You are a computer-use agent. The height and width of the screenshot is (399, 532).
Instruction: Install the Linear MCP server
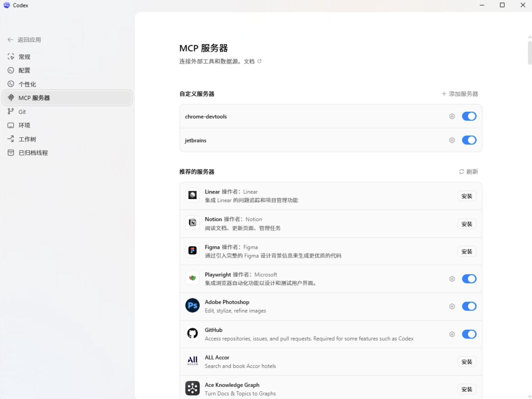tap(467, 196)
